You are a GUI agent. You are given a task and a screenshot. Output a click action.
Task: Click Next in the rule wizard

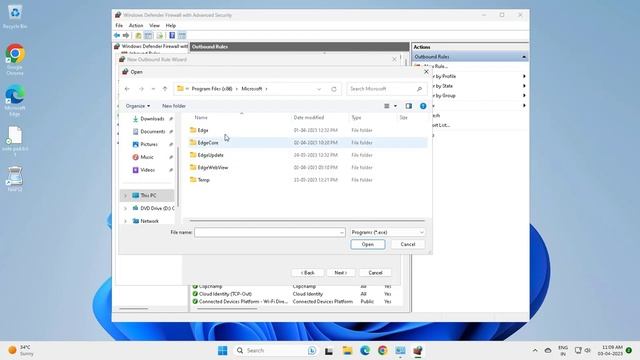click(340, 272)
